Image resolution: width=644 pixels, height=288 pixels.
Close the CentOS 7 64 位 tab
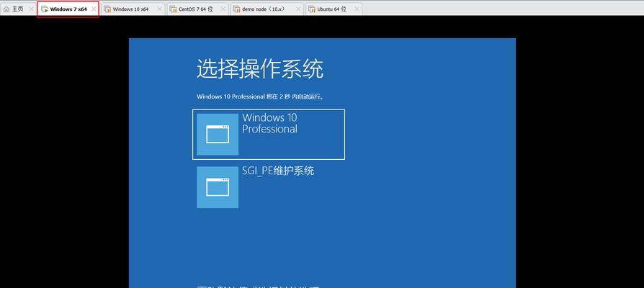click(x=224, y=9)
